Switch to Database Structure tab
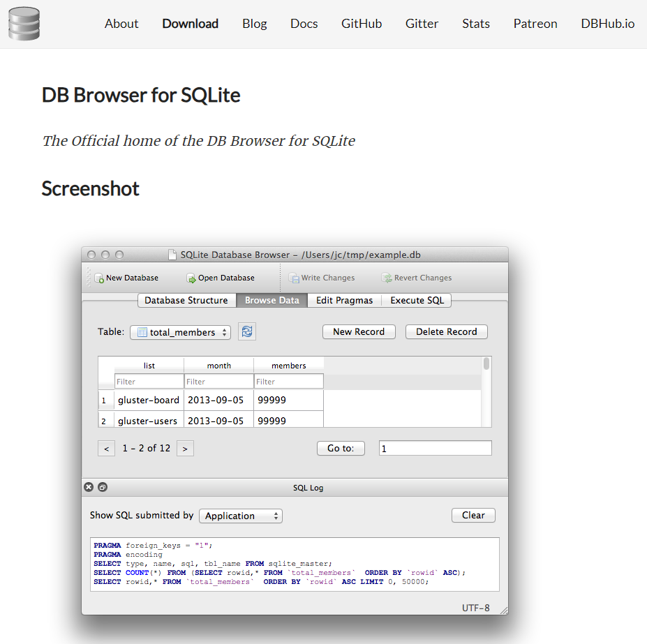The height and width of the screenshot is (644, 647). tap(186, 300)
